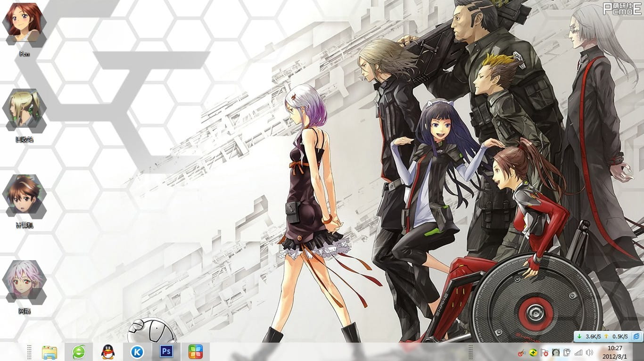Click the power plug battery tray icon
The width and height of the screenshot is (644, 361).
point(567,353)
